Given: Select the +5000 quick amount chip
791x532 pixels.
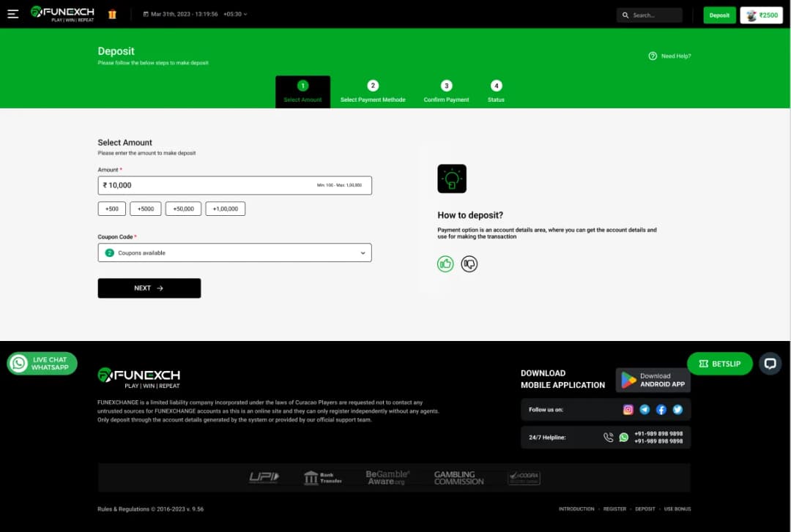Looking at the screenshot, I should 145,208.
